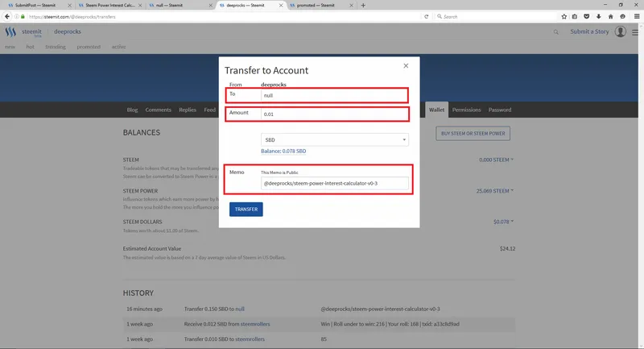Open the Password tab
Image resolution: width=644 pixels, height=349 pixels.
tap(500, 110)
